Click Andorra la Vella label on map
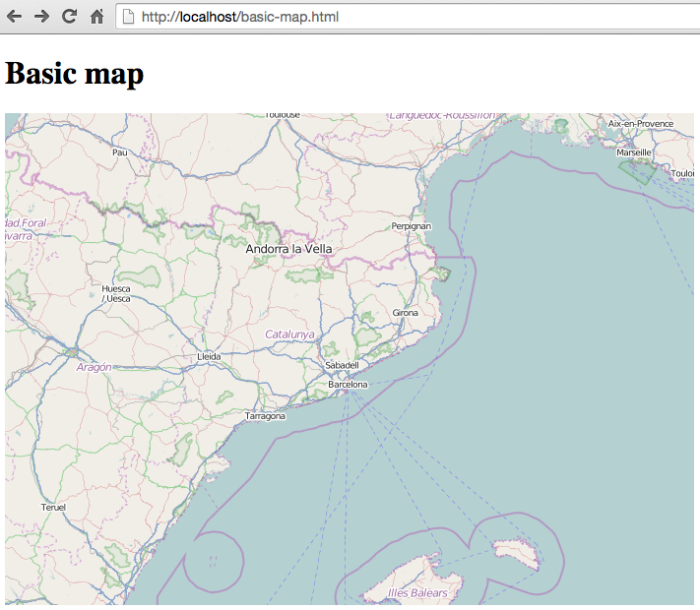 click(288, 249)
